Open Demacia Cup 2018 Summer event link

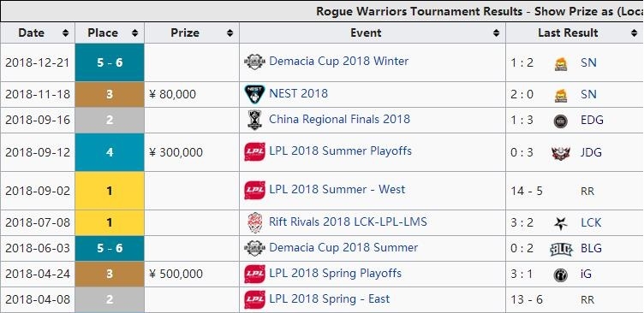[343, 248]
